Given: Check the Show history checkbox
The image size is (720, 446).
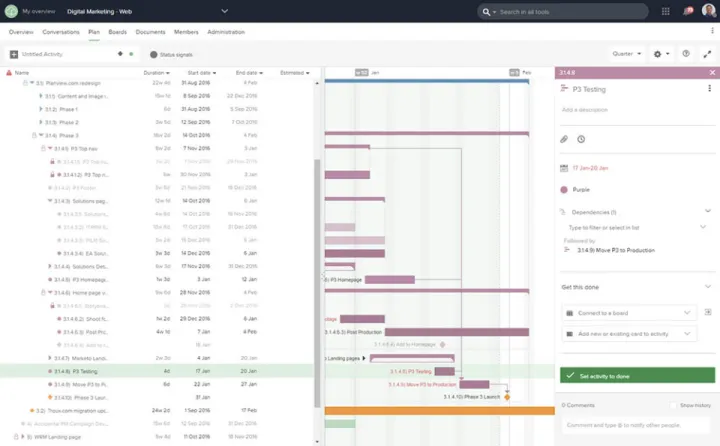Looking at the screenshot, I should click(x=673, y=405).
